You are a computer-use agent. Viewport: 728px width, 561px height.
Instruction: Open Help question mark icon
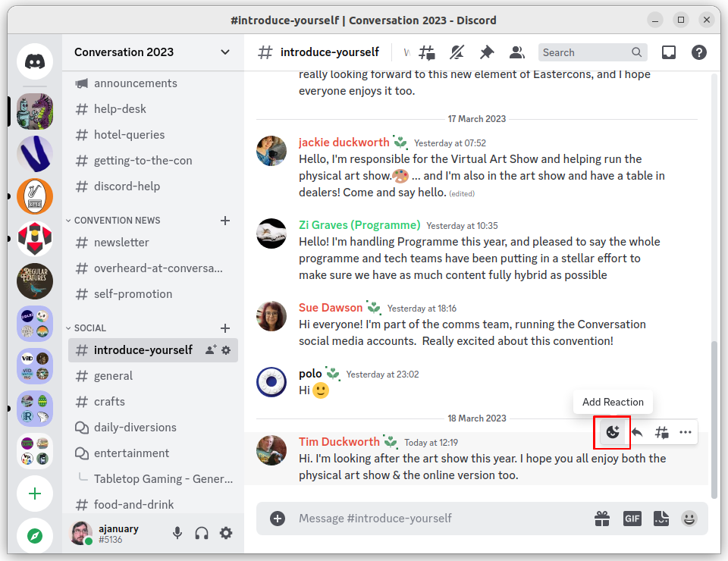pos(698,52)
